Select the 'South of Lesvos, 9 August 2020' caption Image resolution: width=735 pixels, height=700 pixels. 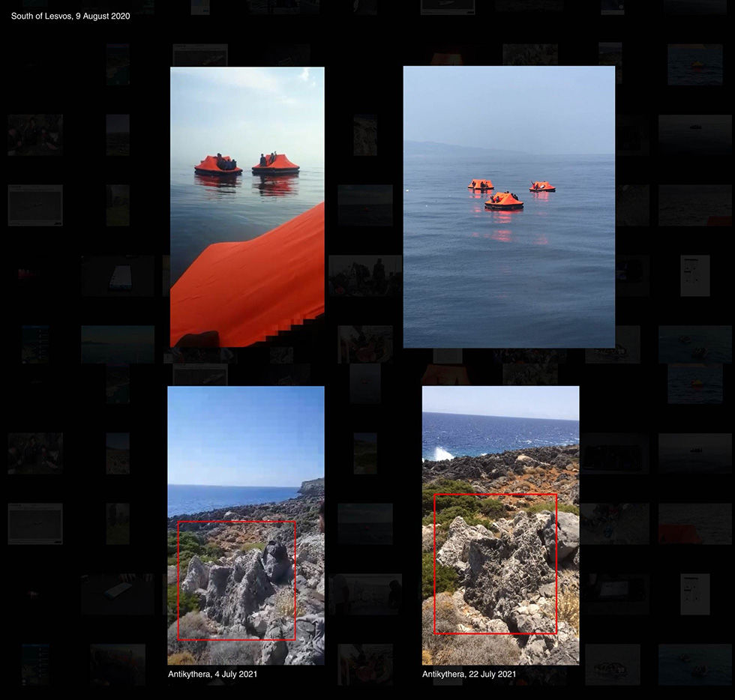tap(70, 16)
